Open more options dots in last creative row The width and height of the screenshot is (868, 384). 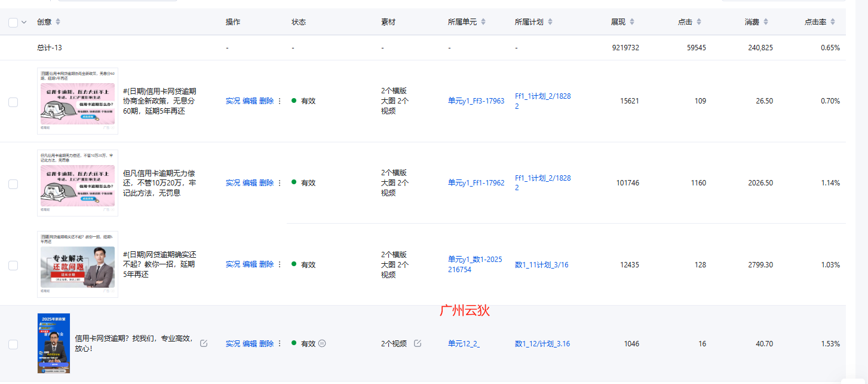tap(280, 344)
